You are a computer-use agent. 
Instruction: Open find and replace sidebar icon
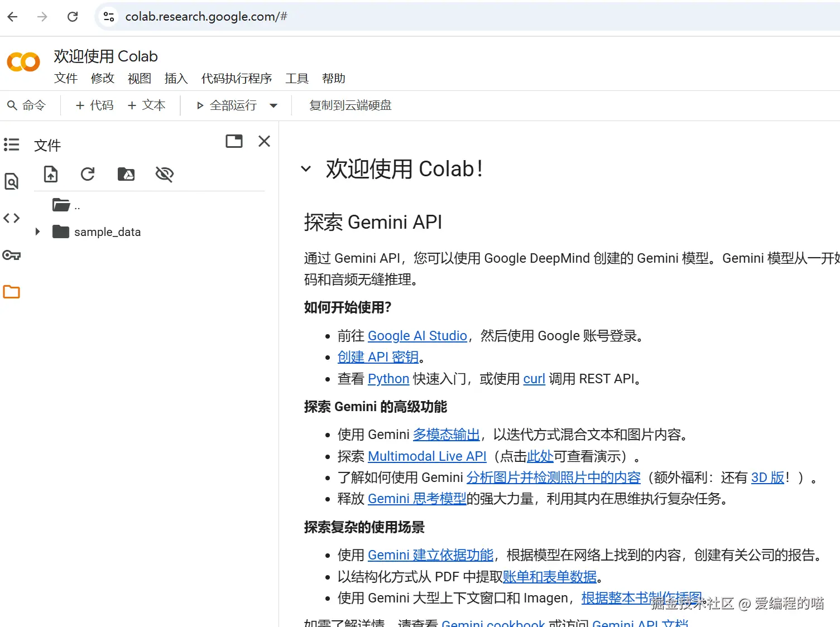click(x=12, y=181)
